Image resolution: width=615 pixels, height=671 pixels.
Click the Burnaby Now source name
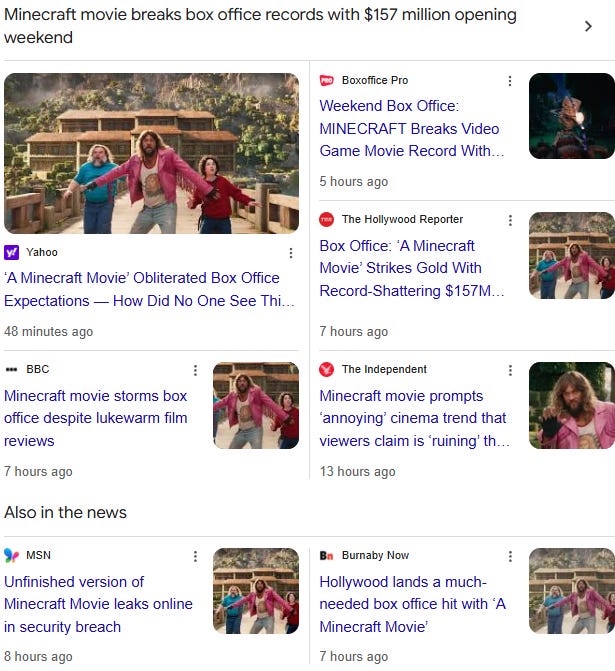tap(375, 555)
